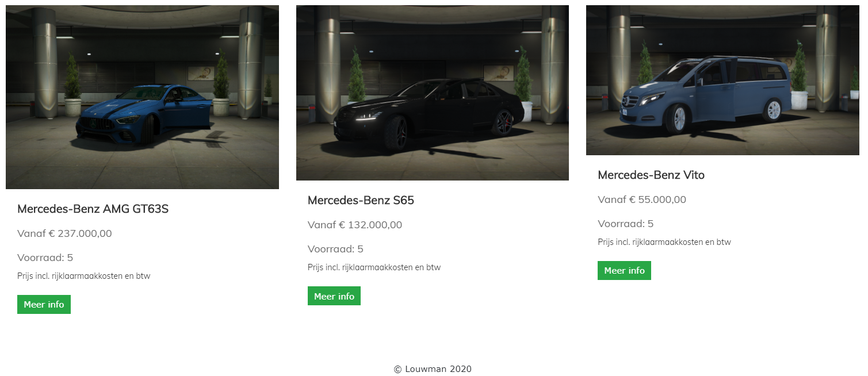Select the S65 Voorraad: 5 text

335,249
